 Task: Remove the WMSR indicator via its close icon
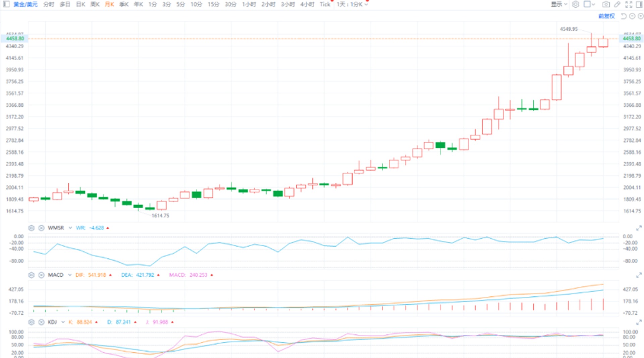click(41, 228)
